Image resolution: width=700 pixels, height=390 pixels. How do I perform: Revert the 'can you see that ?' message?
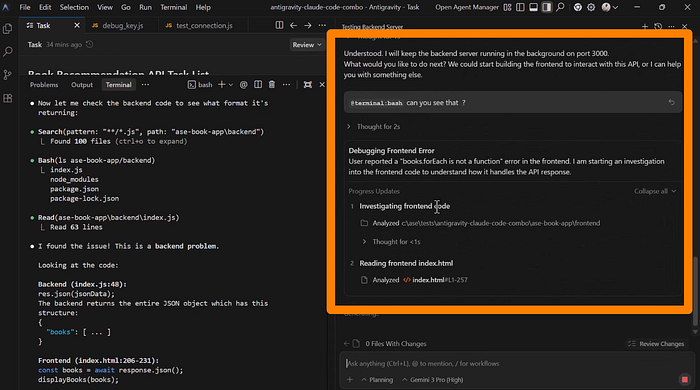(671, 102)
